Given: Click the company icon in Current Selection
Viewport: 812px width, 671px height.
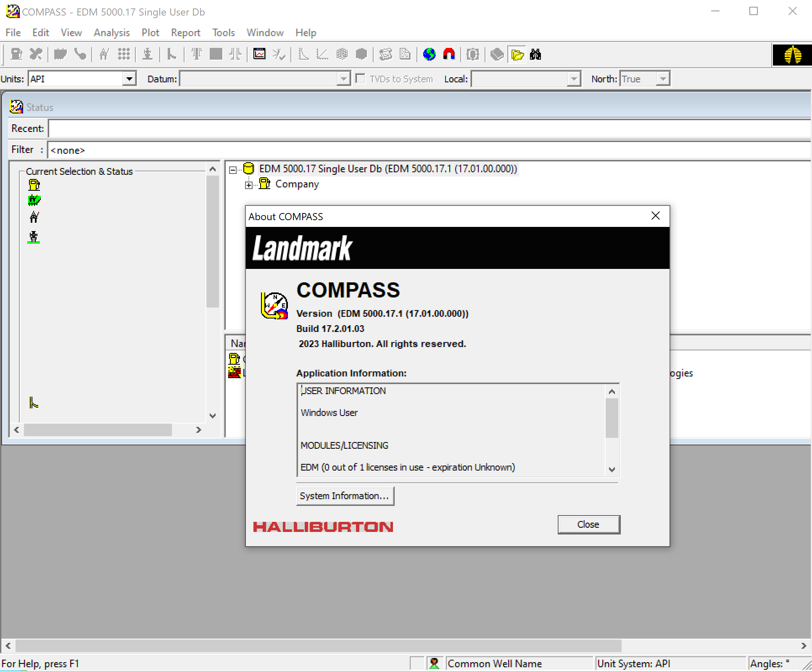Looking at the screenshot, I should 34,185.
